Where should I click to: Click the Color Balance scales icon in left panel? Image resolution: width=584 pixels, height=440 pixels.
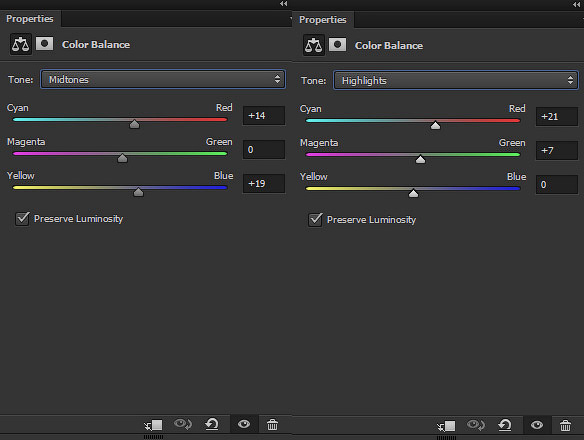coord(20,44)
